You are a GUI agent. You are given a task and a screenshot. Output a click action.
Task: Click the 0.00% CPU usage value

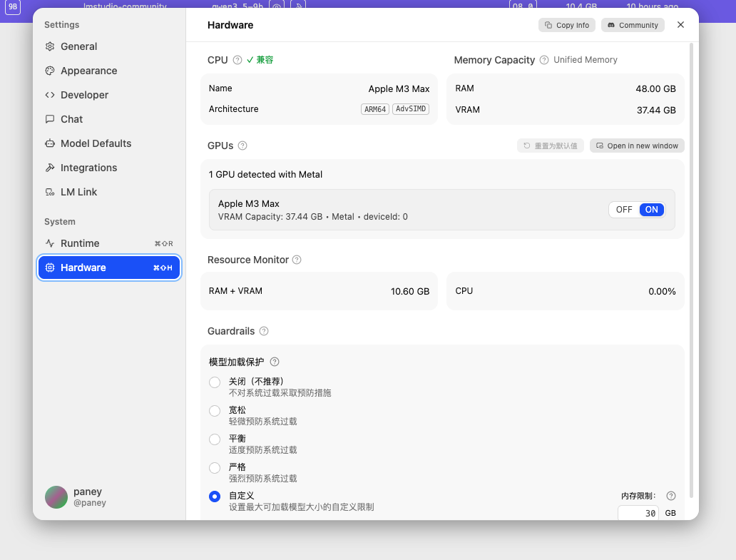(662, 292)
